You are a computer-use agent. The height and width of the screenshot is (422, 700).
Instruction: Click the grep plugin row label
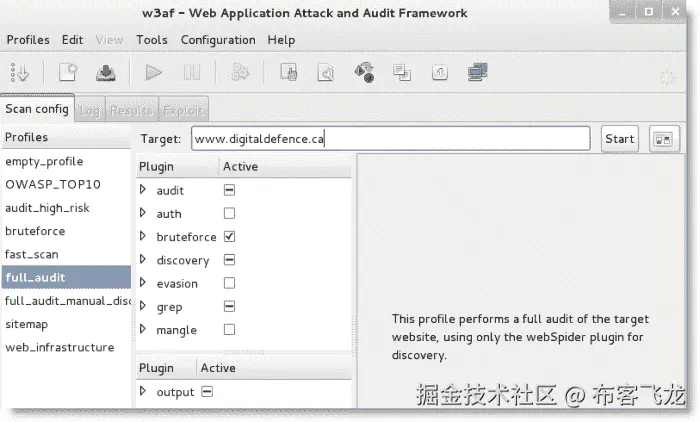coord(169,307)
